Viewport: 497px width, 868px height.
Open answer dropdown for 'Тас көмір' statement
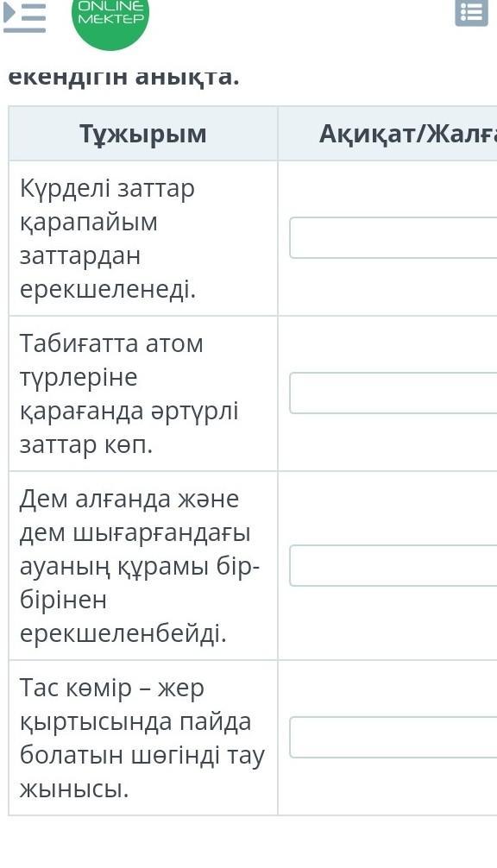point(393,738)
